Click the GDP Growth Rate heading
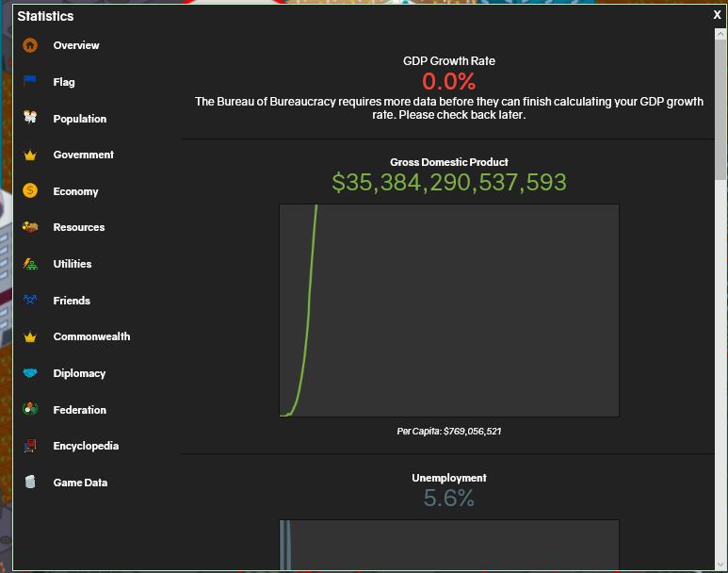The width and height of the screenshot is (728, 573). coord(449,61)
